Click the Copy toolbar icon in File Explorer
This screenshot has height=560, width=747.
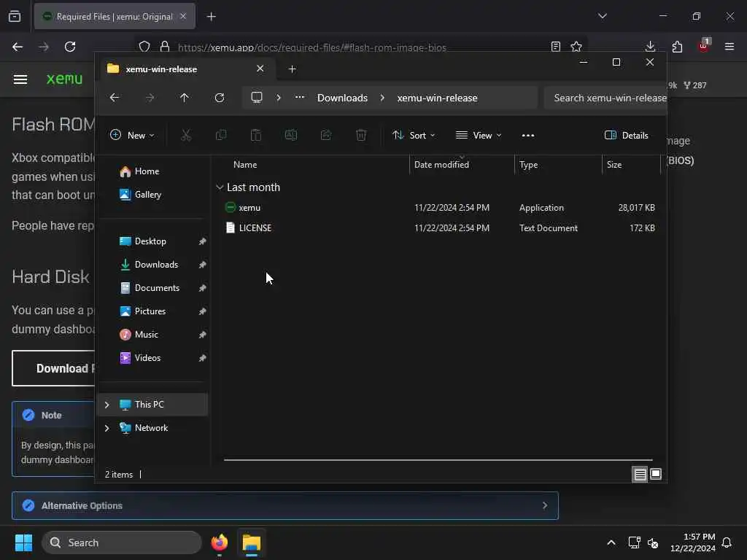click(x=221, y=135)
